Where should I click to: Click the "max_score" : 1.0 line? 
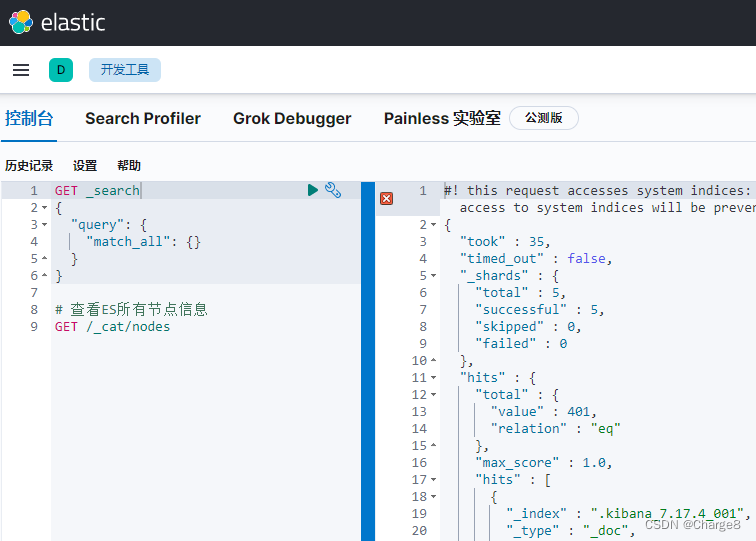tap(543, 463)
